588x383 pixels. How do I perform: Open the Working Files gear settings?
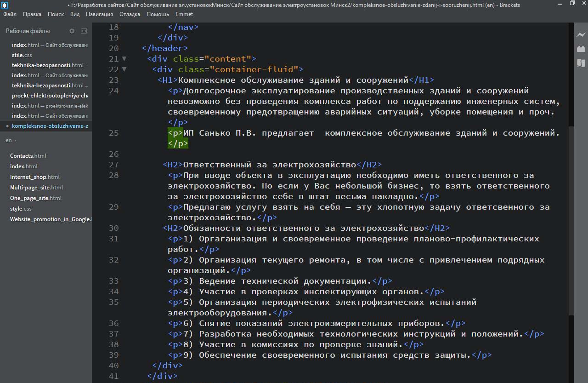pyautogui.click(x=72, y=31)
